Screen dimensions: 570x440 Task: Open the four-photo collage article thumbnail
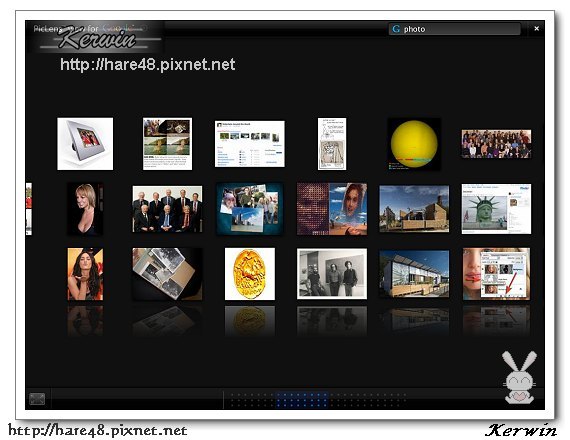pyautogui.click(x=167, y=144)
